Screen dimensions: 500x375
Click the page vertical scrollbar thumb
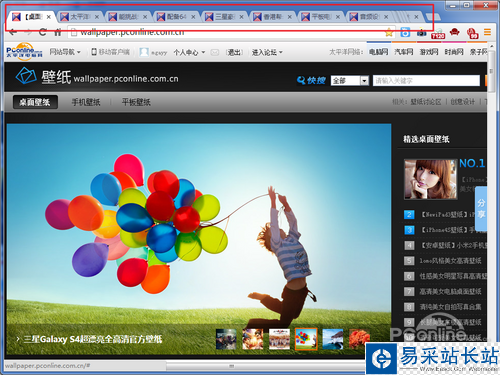point(491,72)
